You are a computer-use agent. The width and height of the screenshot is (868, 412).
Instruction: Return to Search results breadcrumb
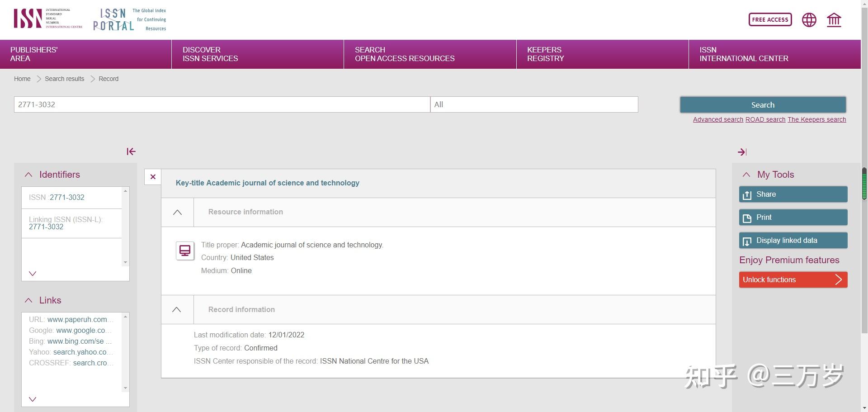(64, 79)
